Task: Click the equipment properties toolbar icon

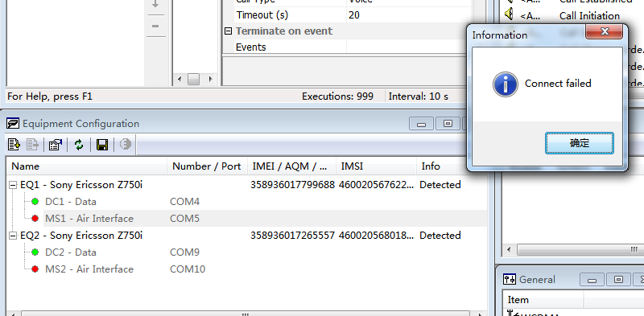Action: coord(56,145)
